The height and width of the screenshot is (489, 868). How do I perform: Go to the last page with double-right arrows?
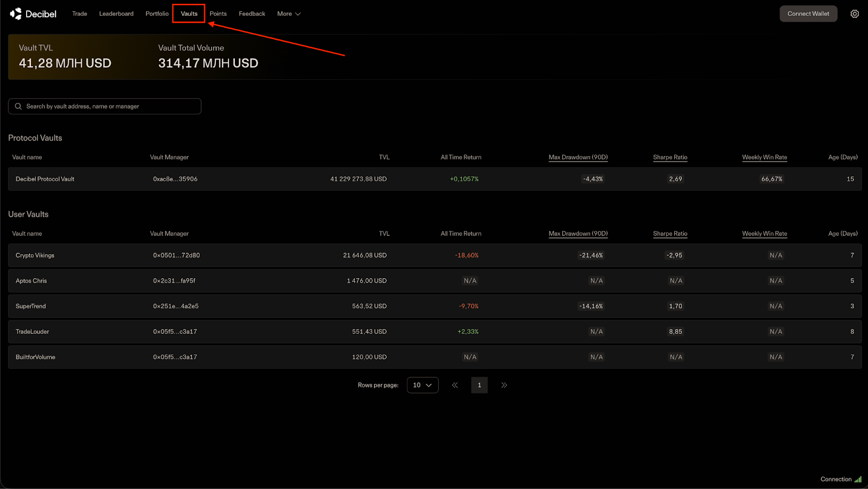(x=504, y=385)
